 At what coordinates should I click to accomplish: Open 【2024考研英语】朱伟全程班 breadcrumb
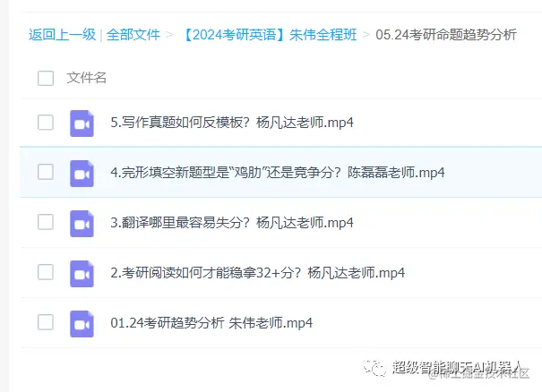tap(269, 35)
